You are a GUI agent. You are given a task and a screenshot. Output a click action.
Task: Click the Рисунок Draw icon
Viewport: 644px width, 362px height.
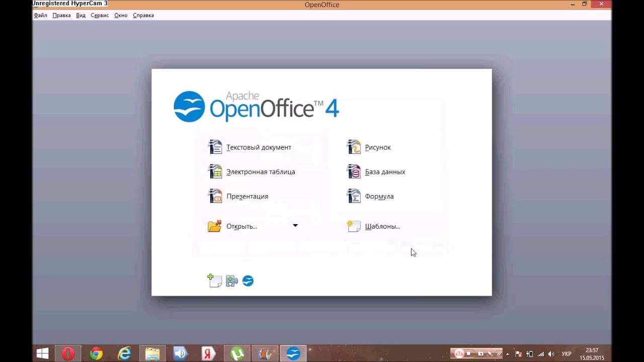point(354,147)
